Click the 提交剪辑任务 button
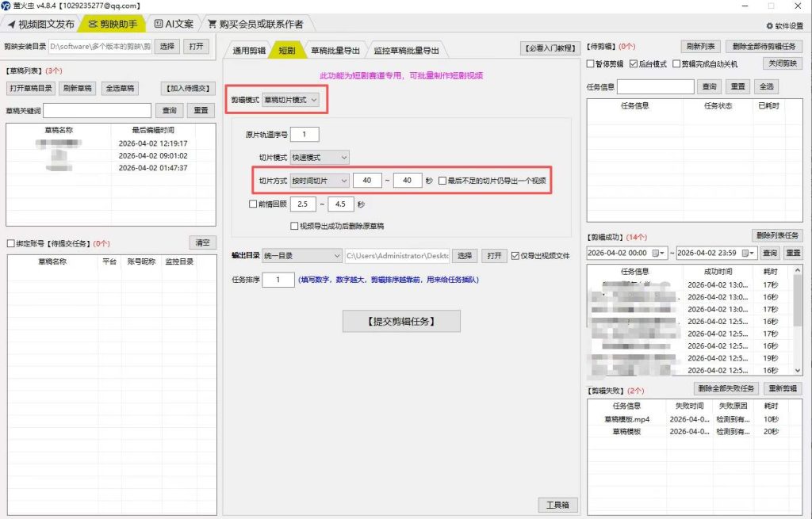812x519 pixels. click(401, 322)
